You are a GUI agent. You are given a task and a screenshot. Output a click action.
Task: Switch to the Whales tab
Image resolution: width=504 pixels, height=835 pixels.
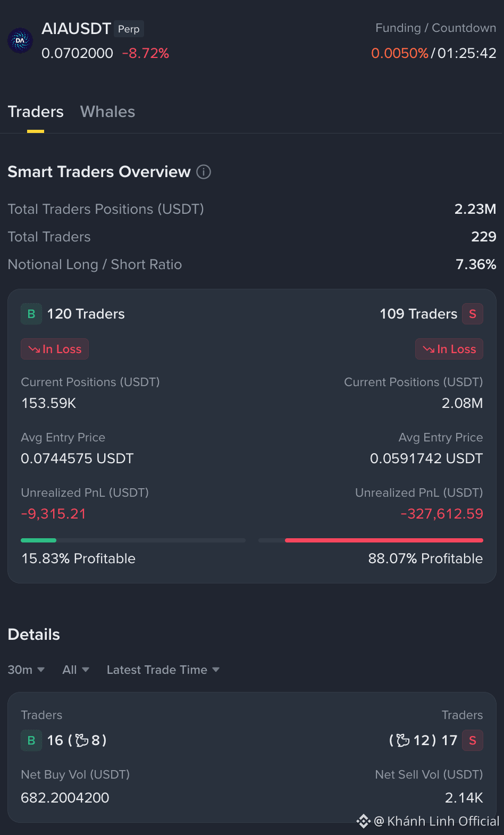click(x=107, y=112)
